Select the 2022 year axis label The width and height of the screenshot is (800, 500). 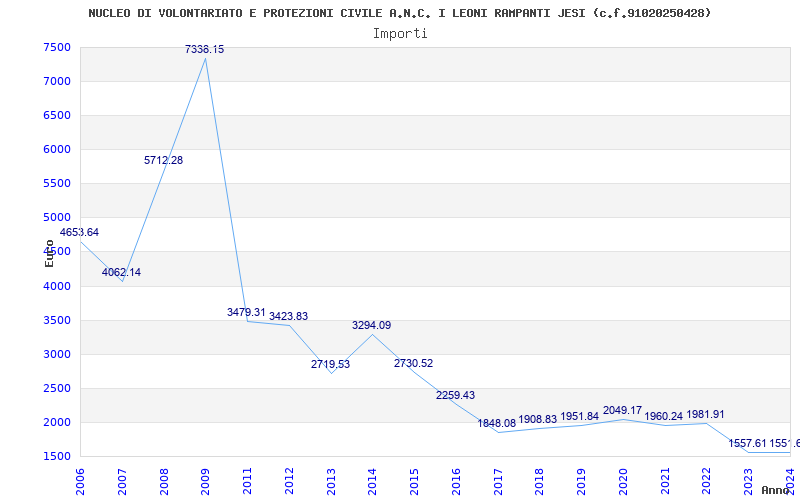[x=707, y=482]
